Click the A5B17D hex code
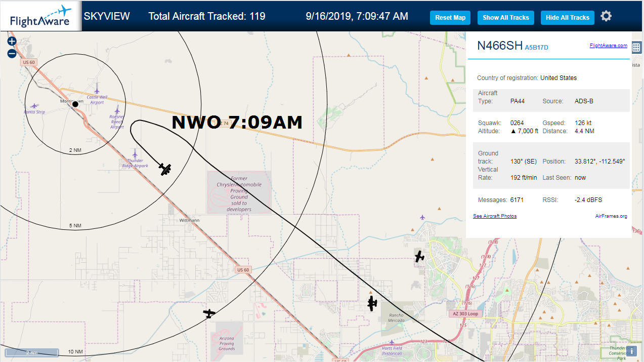 click(x=536, y=48)
